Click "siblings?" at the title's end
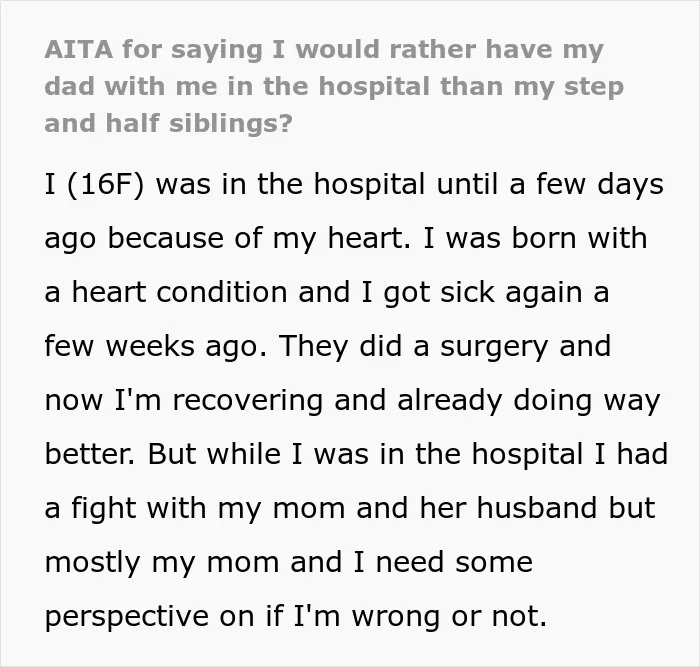The width and height of the screenshot is (700, 667). (x=231, y=124)
